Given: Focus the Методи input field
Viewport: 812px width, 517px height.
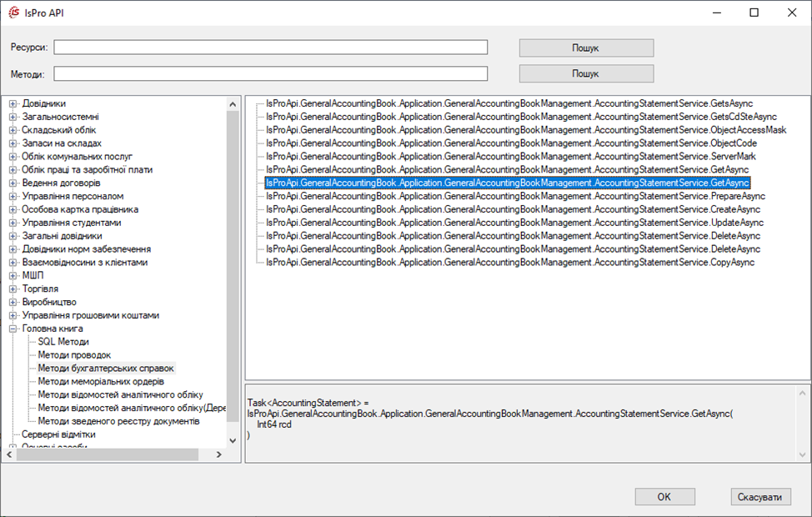Looking at the screenshot, I should (270, 73).
